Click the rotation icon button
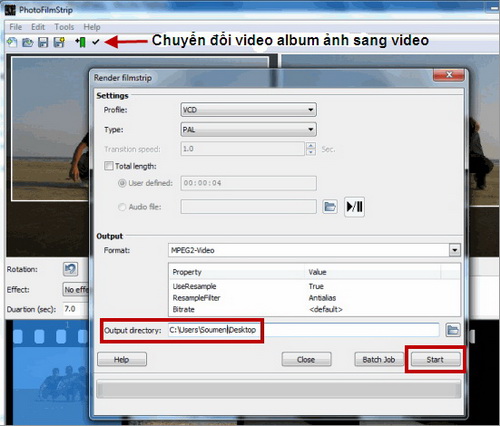The width and height of the screenshot is (500, 426). tap(70, 269)
